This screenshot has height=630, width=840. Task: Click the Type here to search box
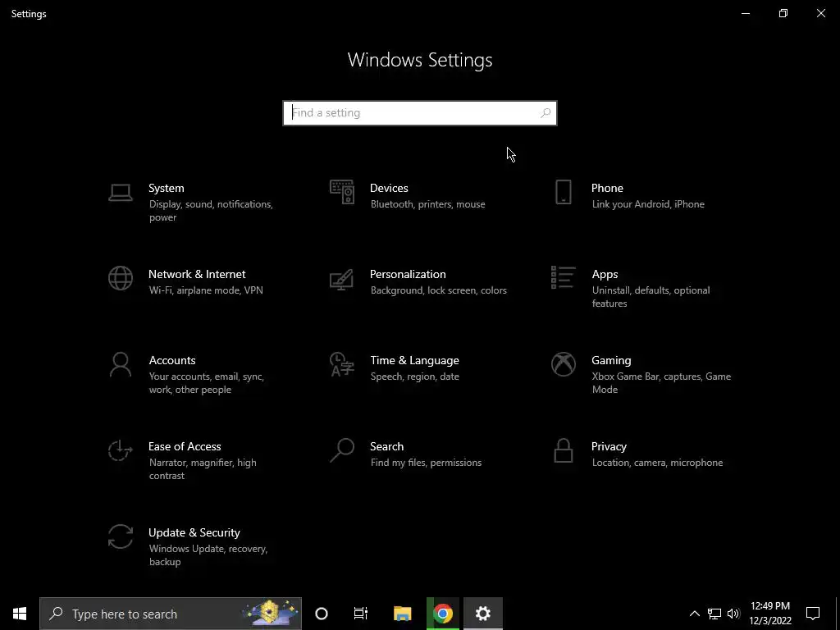click(171, 614)
